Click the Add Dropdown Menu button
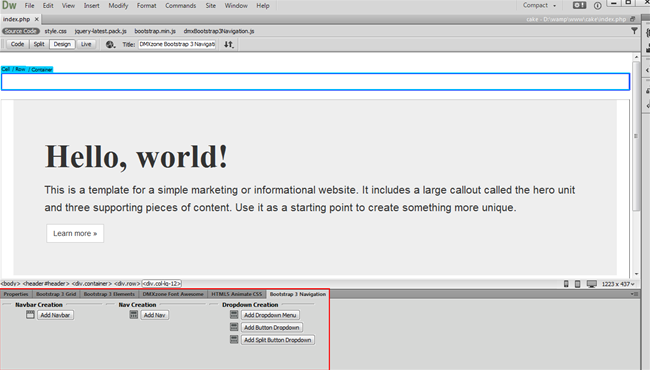The image size is (650, 370). [270, 315]
